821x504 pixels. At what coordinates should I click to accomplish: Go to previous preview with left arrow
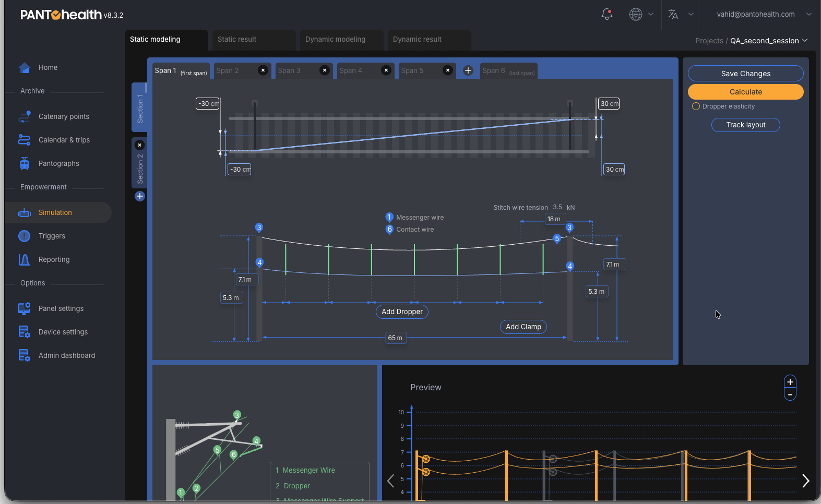pos(390,481)
